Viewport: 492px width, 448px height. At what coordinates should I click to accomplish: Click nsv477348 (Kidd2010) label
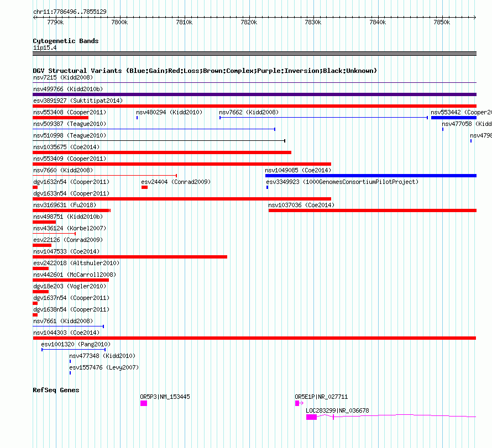tap(102, 356)
